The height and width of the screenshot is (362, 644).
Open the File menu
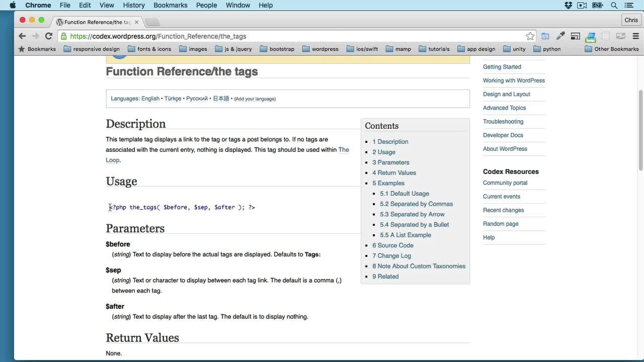pyautogui.click(x=65, y=5)
